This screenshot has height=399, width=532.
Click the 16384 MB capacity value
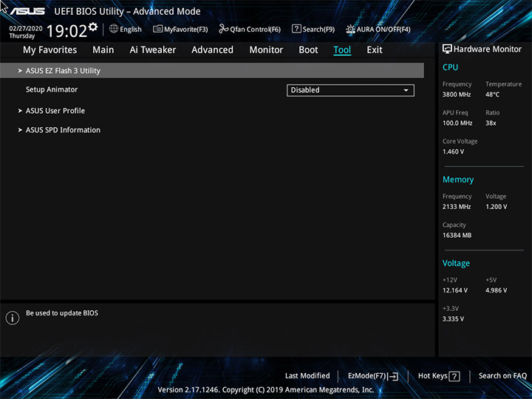tap(457, 235)
